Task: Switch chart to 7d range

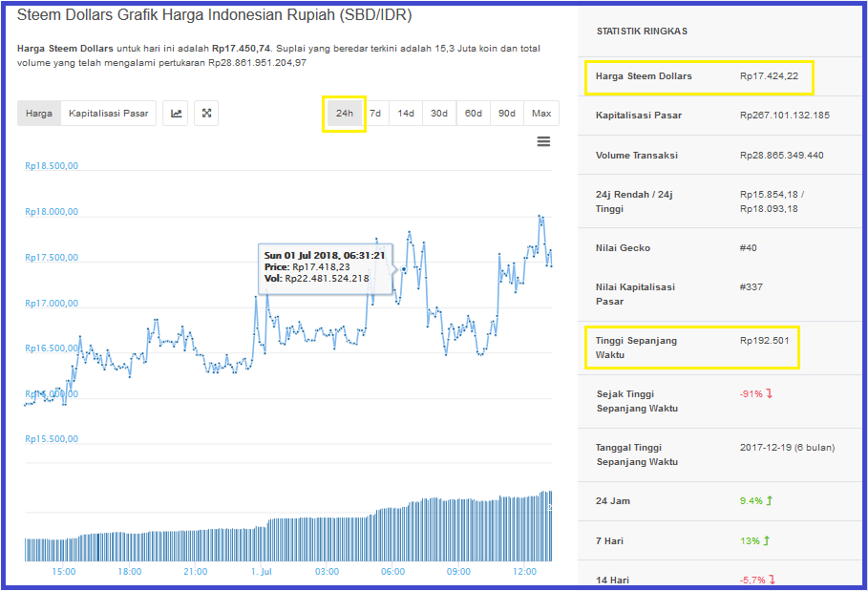Action: (375, 114)
